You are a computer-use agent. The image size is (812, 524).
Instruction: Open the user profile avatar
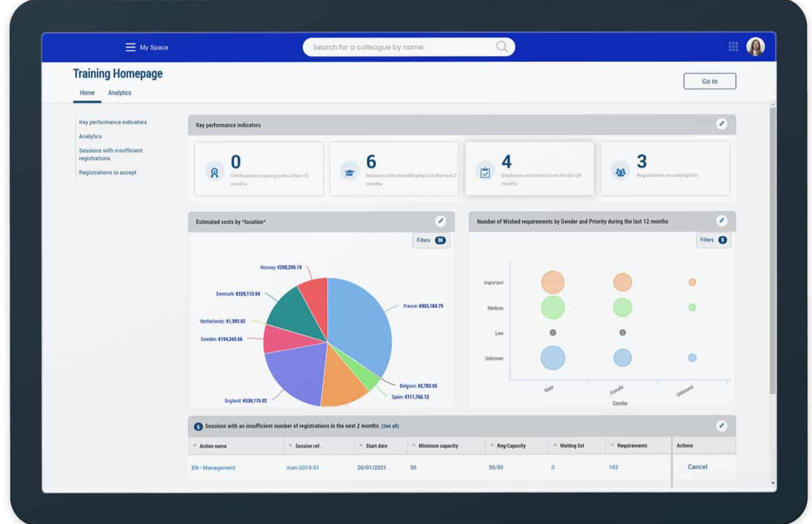point(755,46)
